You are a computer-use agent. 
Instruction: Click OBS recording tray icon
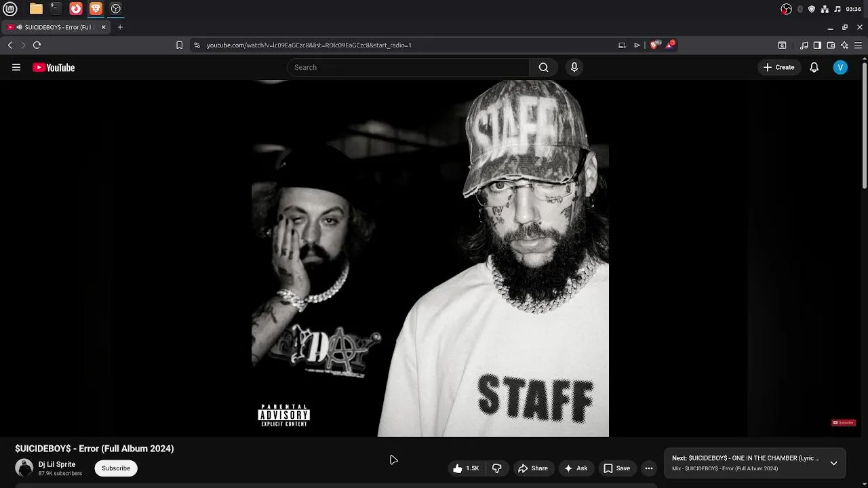coord(786,9)
